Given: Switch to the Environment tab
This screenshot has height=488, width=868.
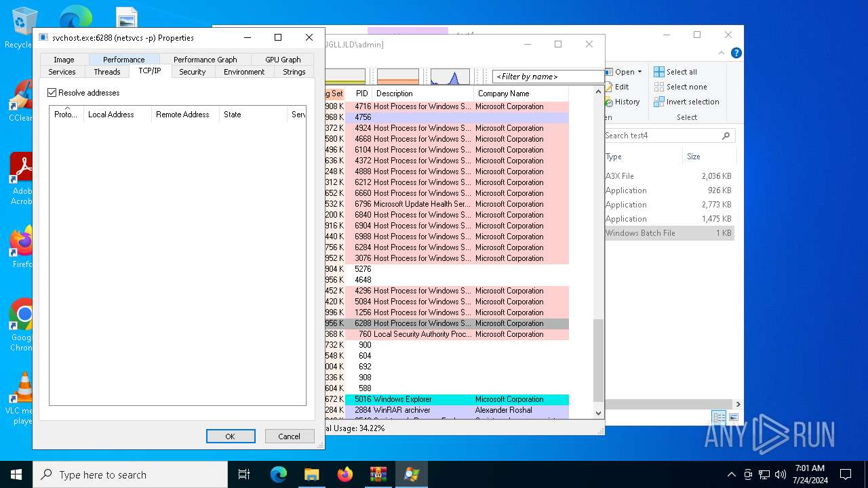Looking at the screenshot, I should [244, 72].
